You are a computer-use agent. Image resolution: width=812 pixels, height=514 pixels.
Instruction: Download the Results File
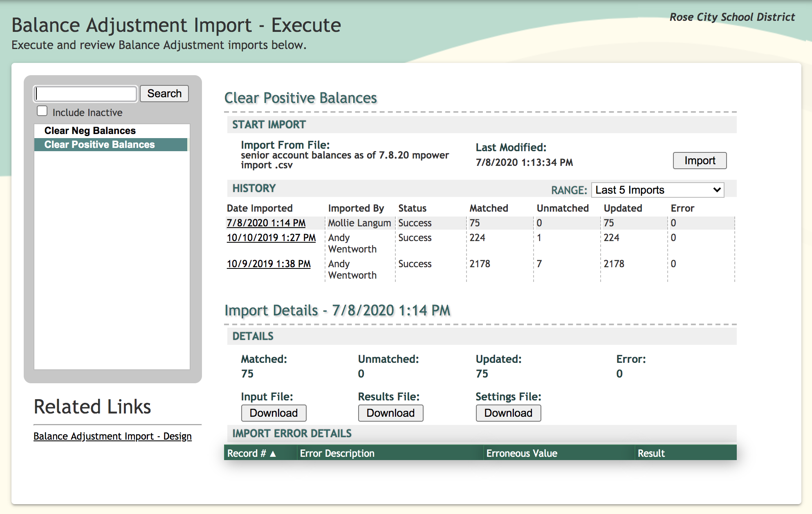point(390,413)
